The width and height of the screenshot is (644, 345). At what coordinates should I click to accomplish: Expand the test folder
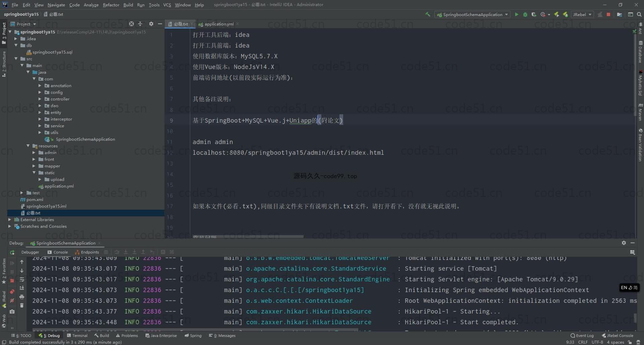(22, 193)
